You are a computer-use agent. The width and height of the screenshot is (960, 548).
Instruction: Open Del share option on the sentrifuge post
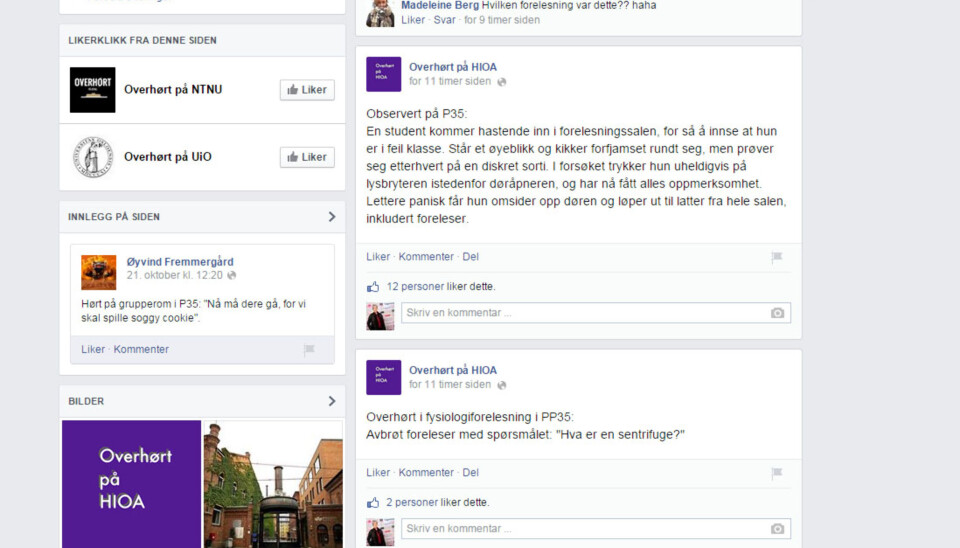[x=470, y=473]
